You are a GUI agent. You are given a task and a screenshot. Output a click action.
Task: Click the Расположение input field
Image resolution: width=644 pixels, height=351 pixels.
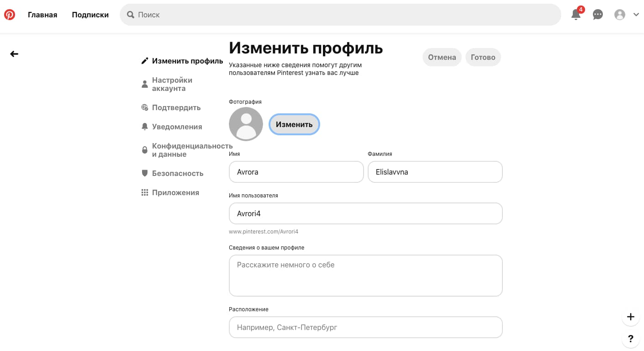click(365, 327)
